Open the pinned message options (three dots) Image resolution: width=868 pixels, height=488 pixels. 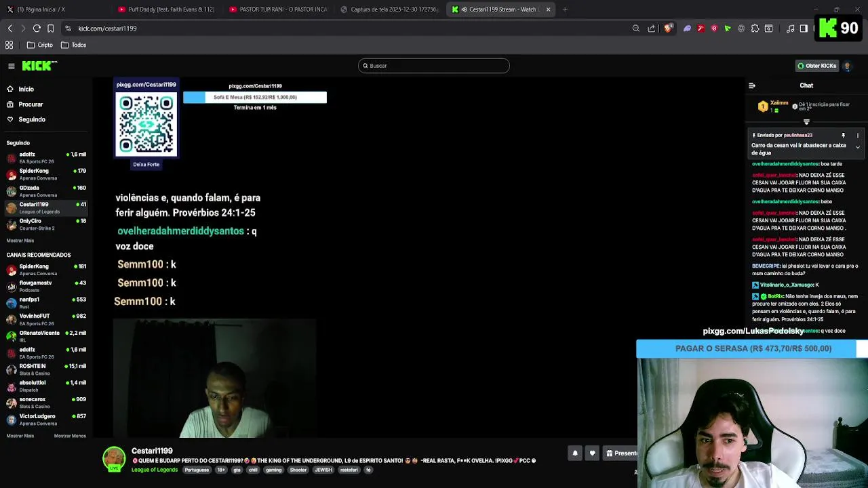858,136
